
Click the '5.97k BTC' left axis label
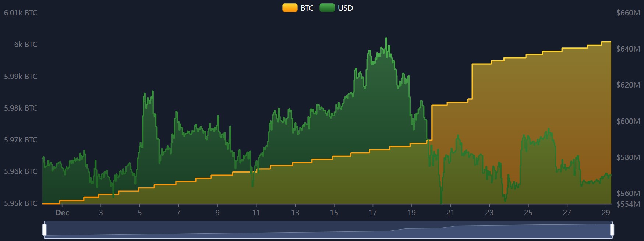(21, 140)
